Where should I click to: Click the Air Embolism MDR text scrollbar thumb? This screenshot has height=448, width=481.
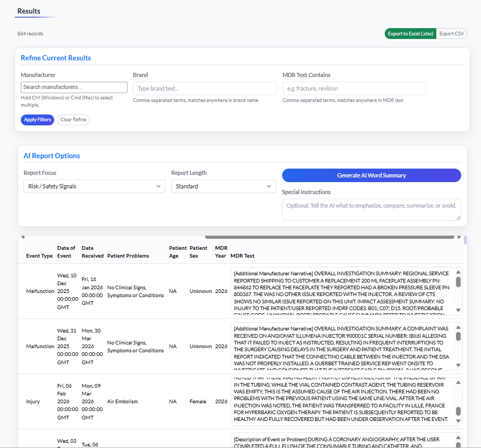458,411
